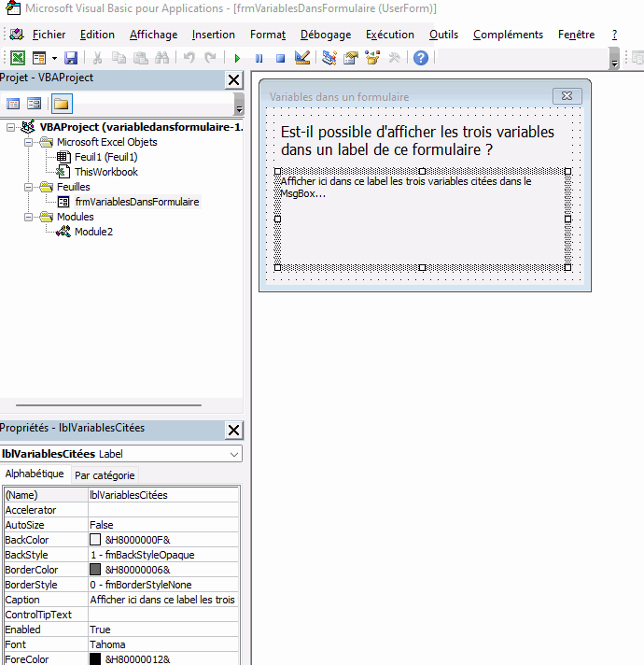Viewport: 644px width, 665px height.
Task: Click the BackColor property color swatch
Action: pyautogui.click(x=95, y=540)
